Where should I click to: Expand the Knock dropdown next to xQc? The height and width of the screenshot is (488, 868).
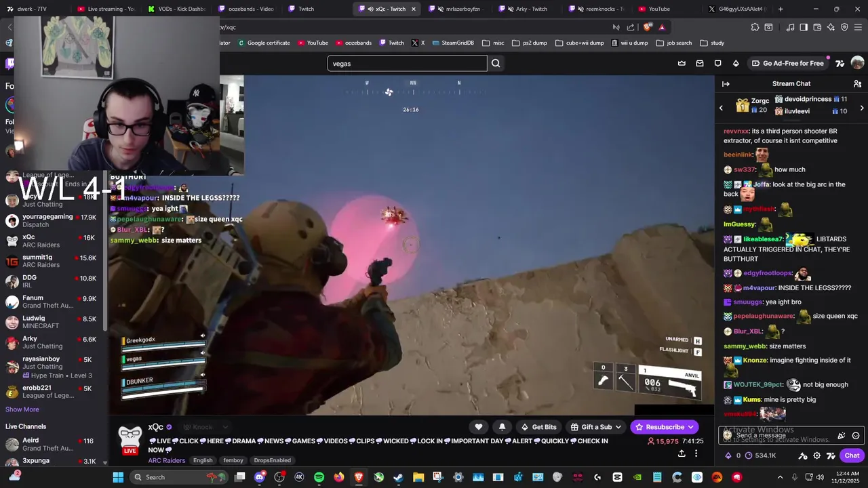tap(225, 427)
